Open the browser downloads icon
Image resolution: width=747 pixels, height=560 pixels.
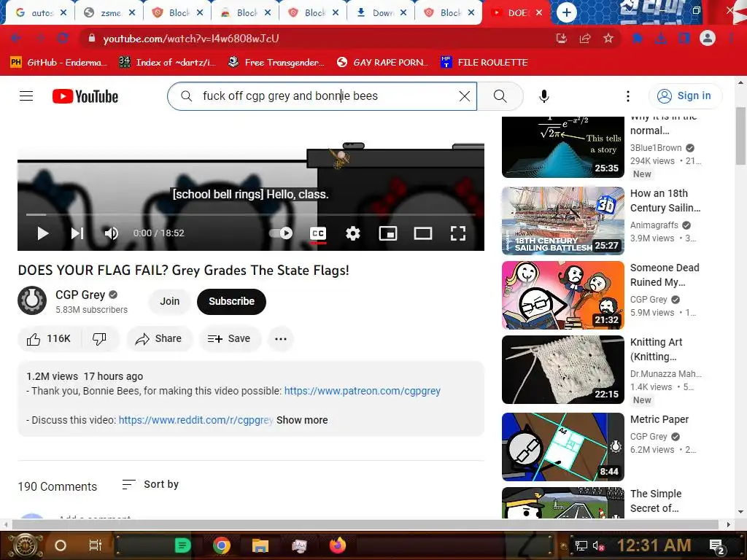(x=660, y=39)
